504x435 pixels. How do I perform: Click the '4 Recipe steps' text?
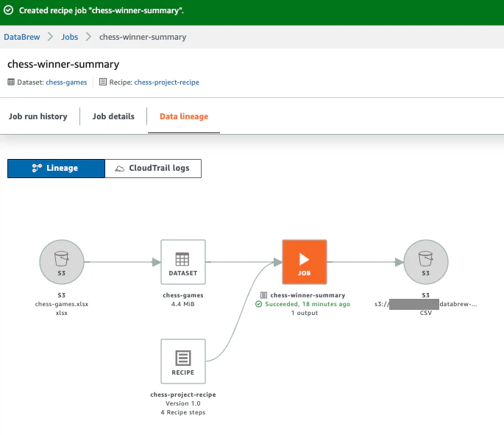pos(183,412)
